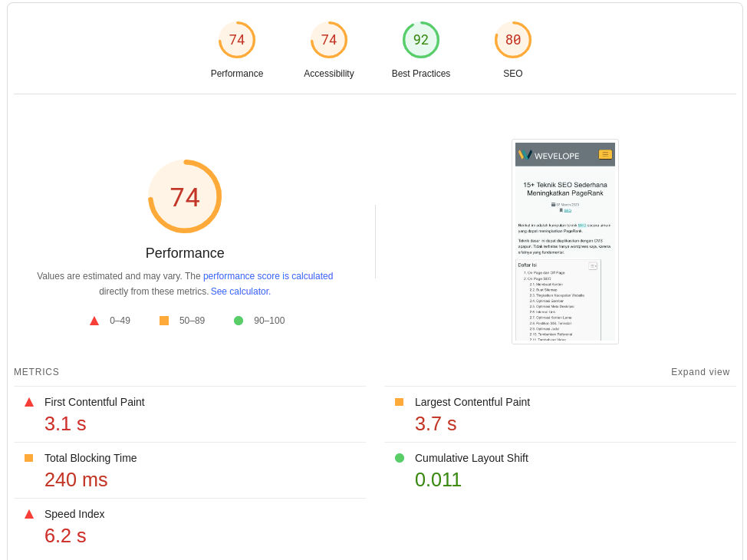Viewport: 747px width, 560px height.
Task: Click the red triangle beside Speed Index
Action: tap(29, 514)
